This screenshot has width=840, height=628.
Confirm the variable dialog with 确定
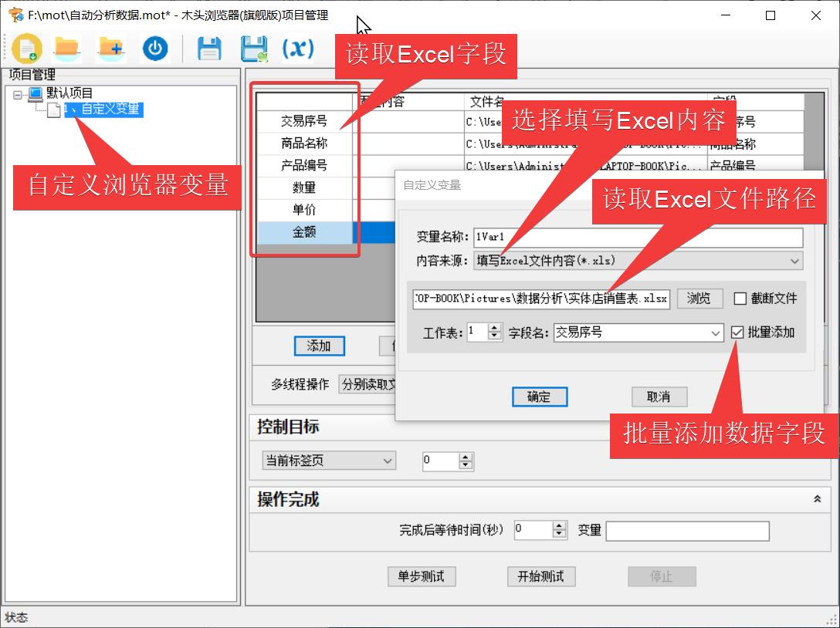coord(539,397)
